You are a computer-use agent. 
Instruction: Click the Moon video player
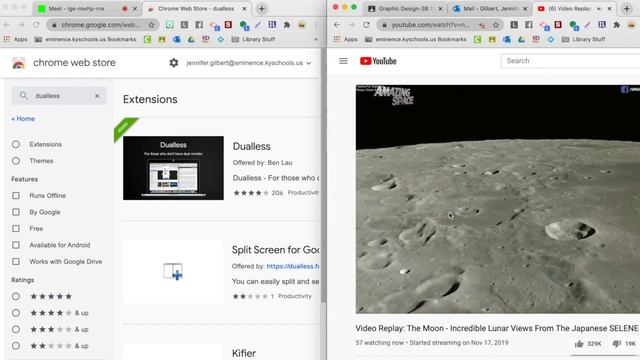click(498, 199)
